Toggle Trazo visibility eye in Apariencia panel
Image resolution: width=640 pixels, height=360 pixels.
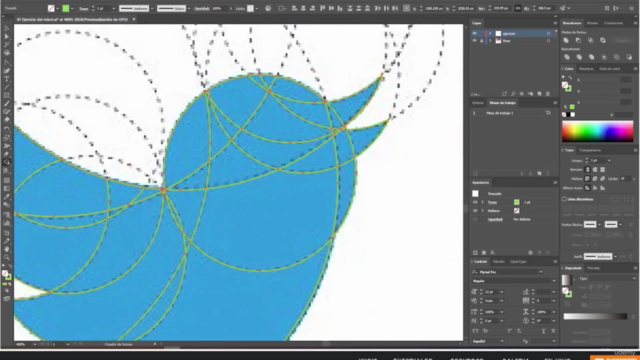pyautogui.click(x=475, y=202)
